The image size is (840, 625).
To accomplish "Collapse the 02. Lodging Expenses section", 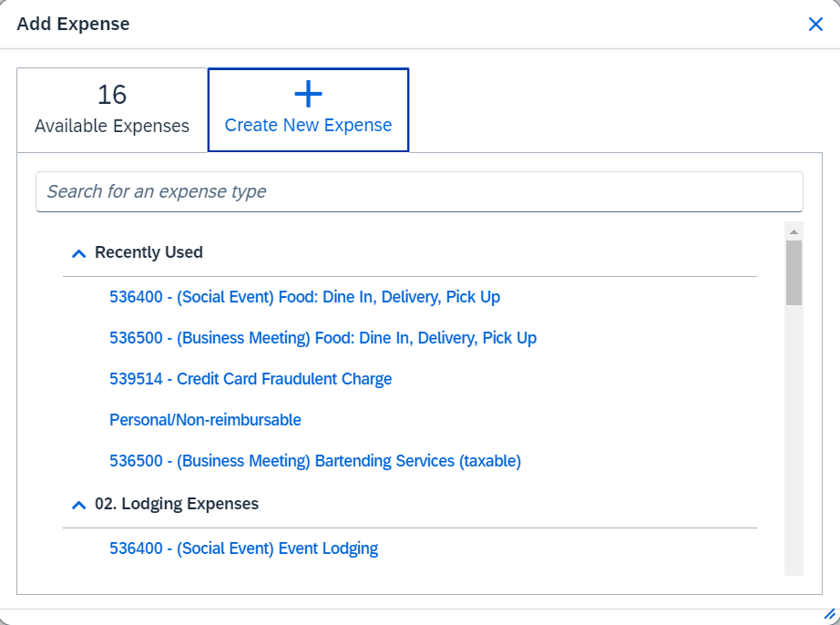I will [x=78, y=503].
